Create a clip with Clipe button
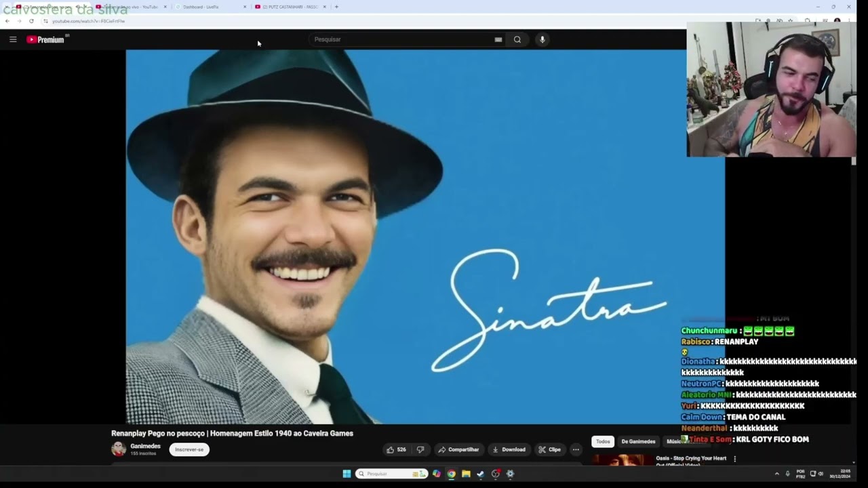Image resolution: width=868 pixels, height=488 pixels. pyautogui.click(x=550, y=449)
